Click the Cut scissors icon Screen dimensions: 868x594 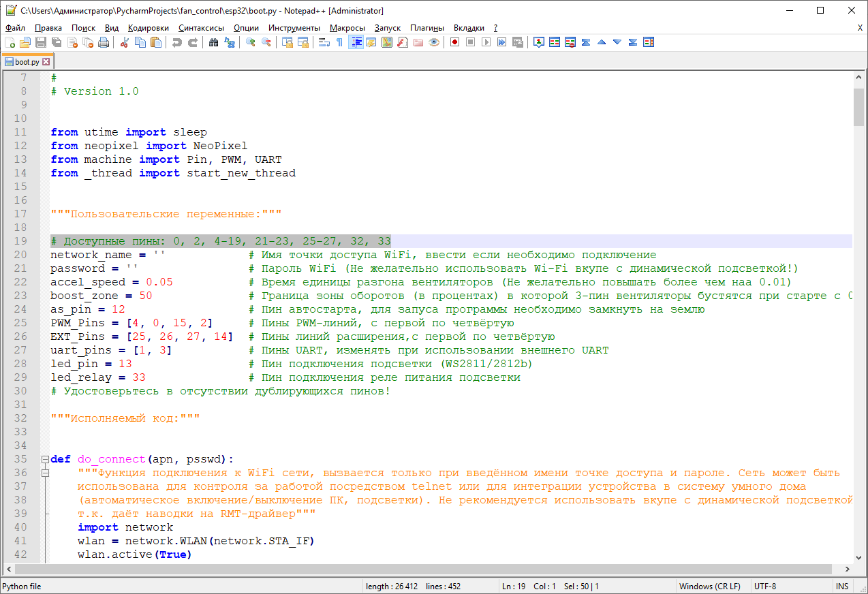(124, 42)
